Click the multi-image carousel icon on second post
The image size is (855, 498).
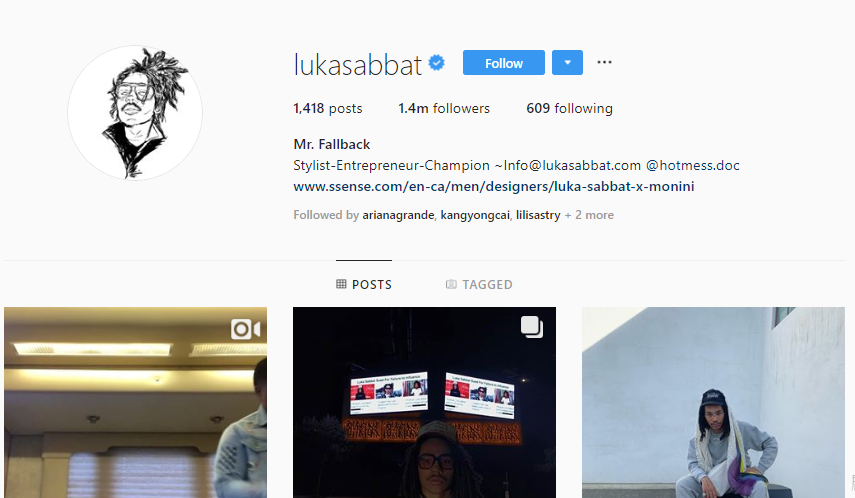pos(532,327)
